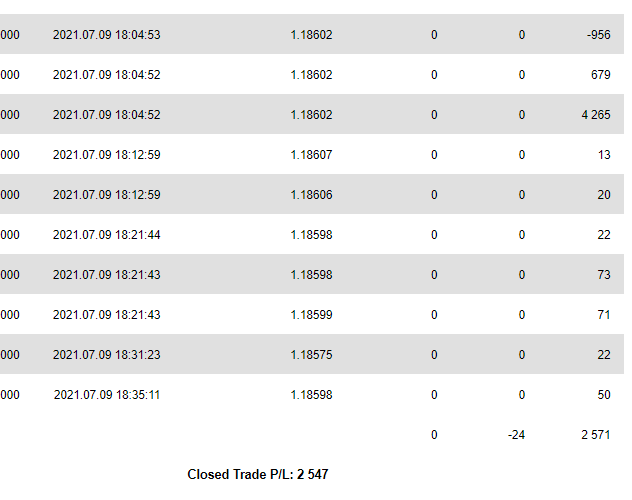Select the 73 profit value
This screenshot has width=632, height=500.
(x=603, y=275)
